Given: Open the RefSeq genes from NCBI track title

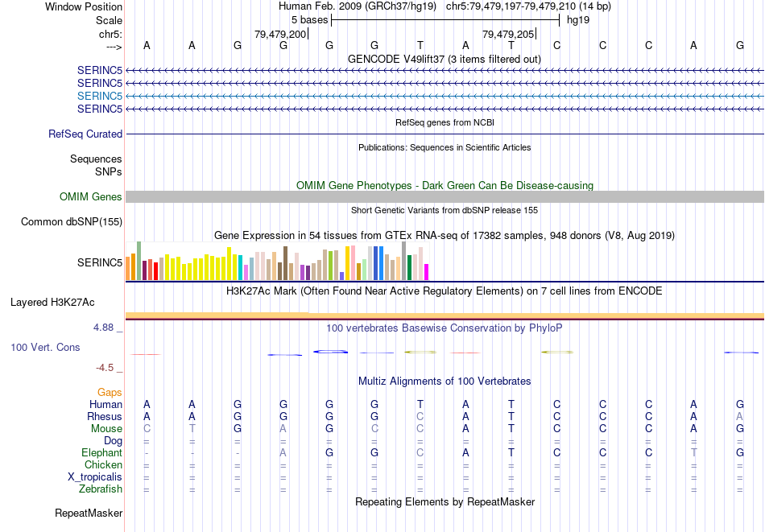Looking at the screenshot, I should [445, 122].
